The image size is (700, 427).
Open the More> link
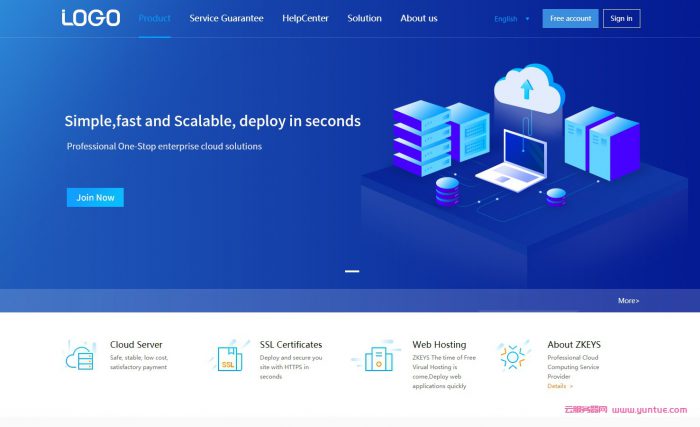(628, 300)
